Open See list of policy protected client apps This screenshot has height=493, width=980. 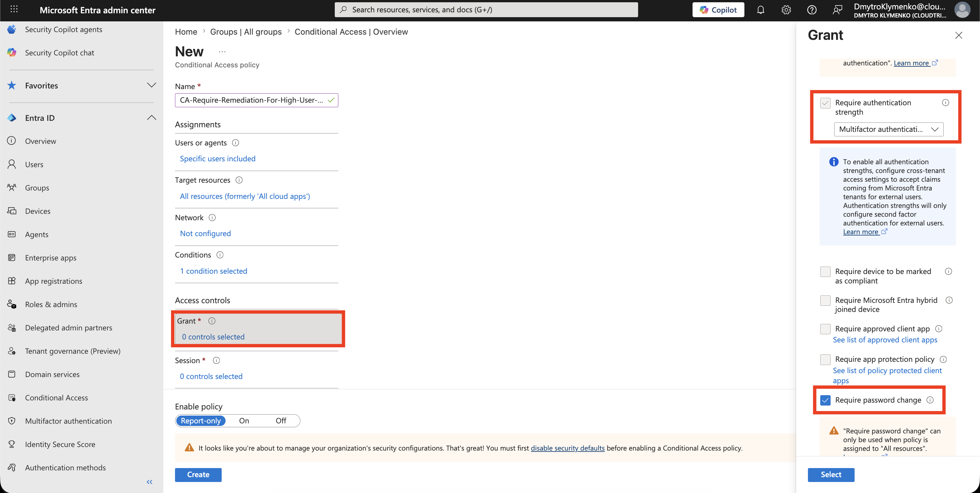(x=887, y=375)
